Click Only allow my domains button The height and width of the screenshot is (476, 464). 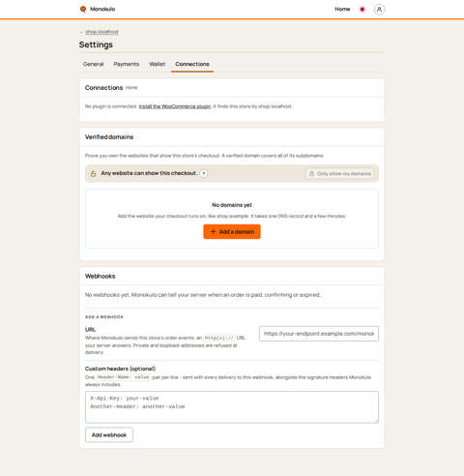[x=340, y=174]
